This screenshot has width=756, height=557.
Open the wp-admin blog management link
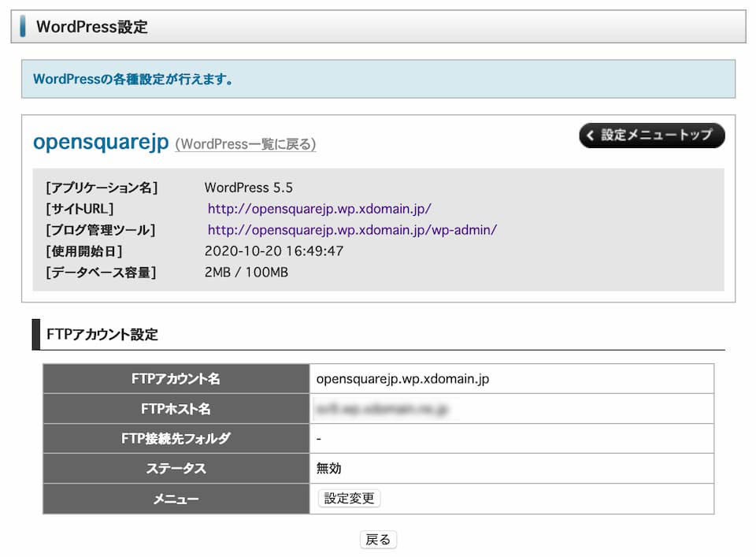(352, 230)
